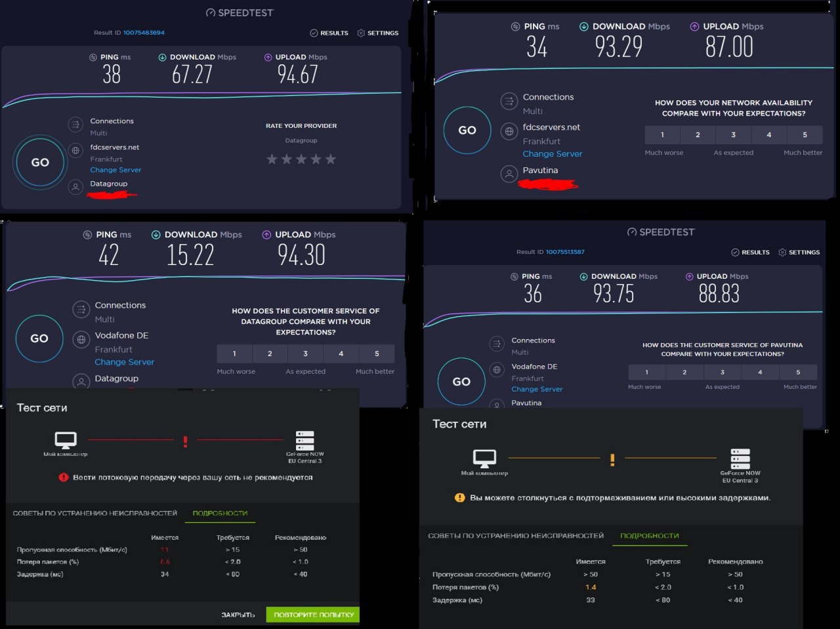The image size is (840, 629).
Task: Click the GO button in the 93.75 download panel
Action: coord(461,382)
